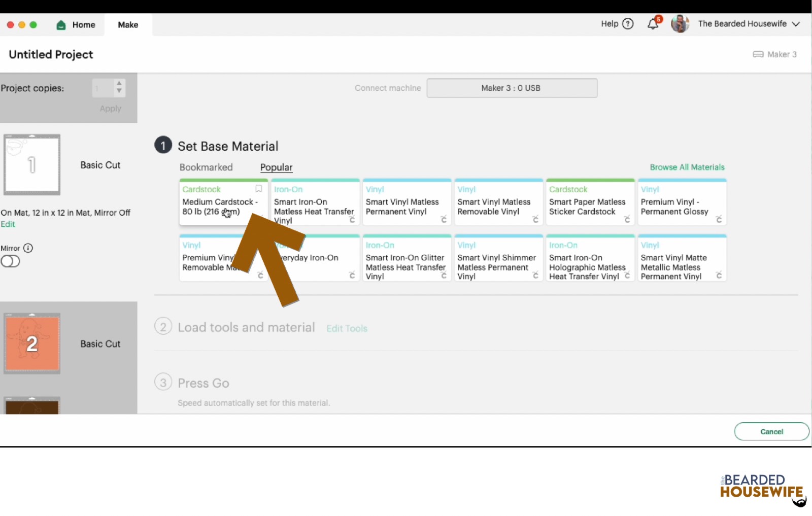Choose Smart Paper Matless Sticker Cardstock
Viewport: 812px width, 516px height.
[590, 202]
